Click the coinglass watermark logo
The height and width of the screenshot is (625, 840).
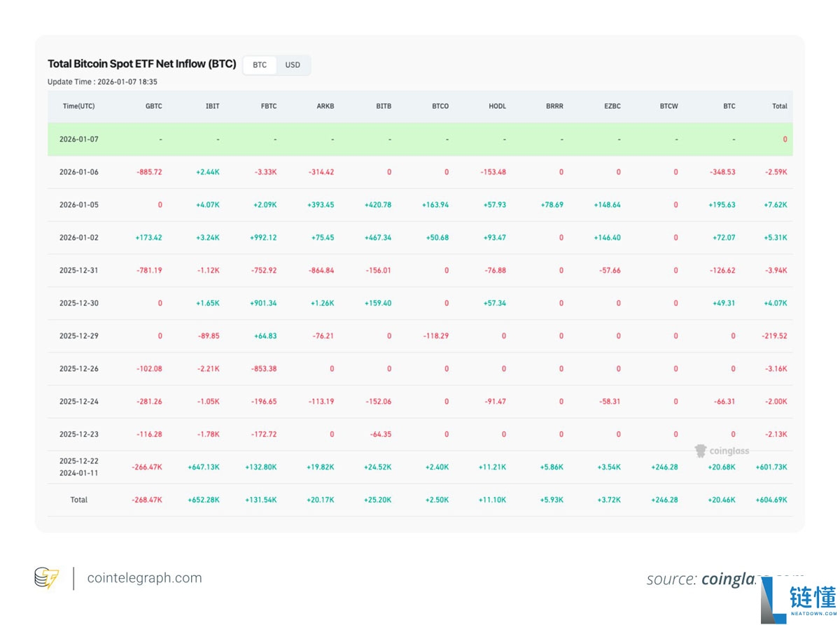(x=721, y=451)
